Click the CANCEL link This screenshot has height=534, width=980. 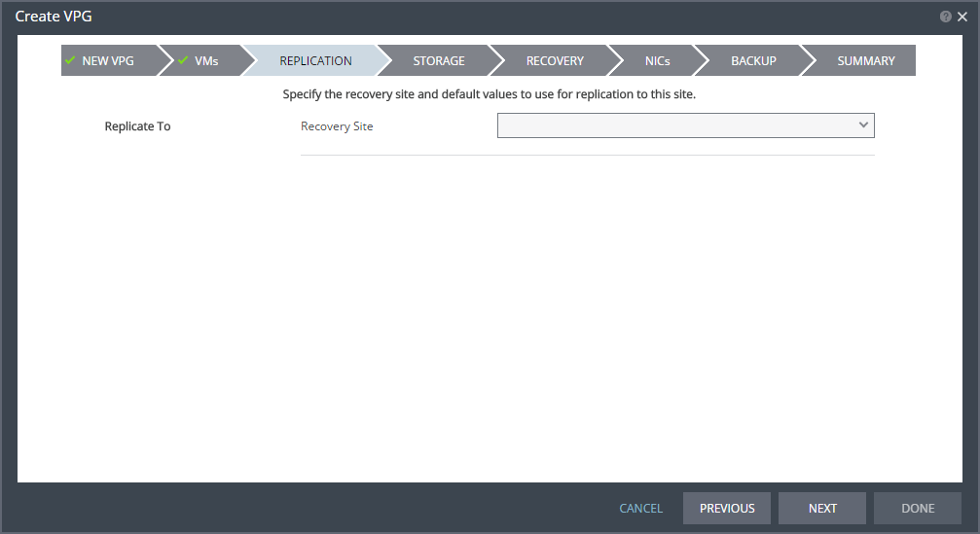pos(640,509)
